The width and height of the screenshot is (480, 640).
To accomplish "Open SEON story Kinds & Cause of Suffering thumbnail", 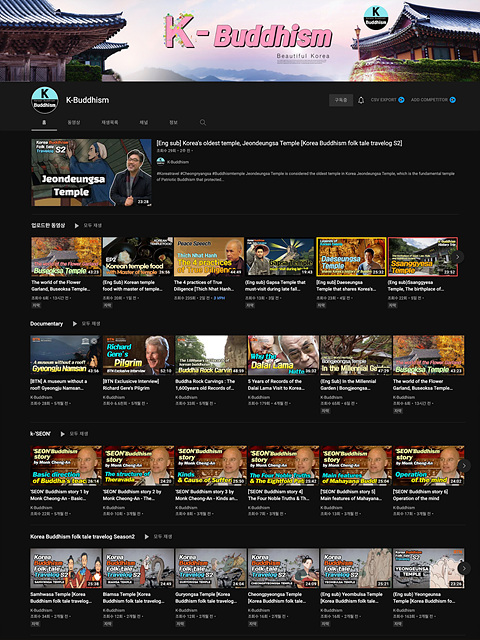I will 211,466.
